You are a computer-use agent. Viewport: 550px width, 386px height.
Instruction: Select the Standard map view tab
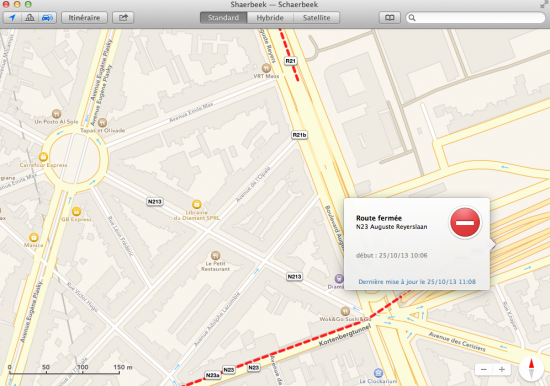[223, 18]
